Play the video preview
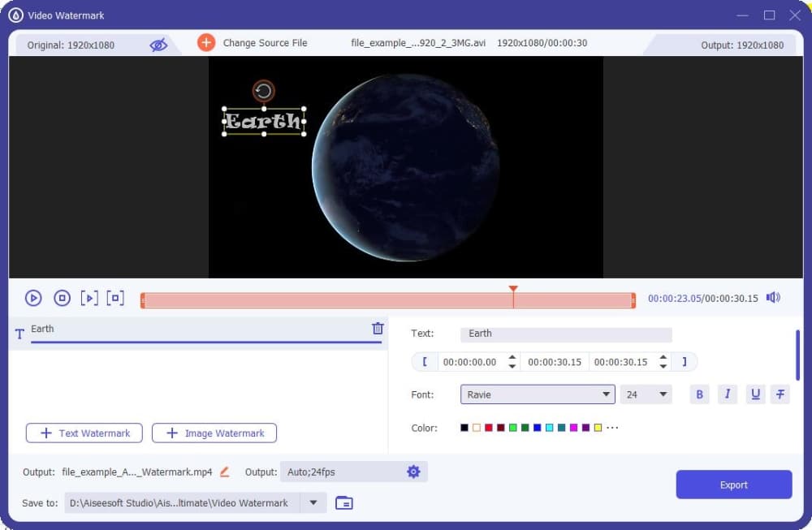Viewport: 812px width, 530px height. 33,298
